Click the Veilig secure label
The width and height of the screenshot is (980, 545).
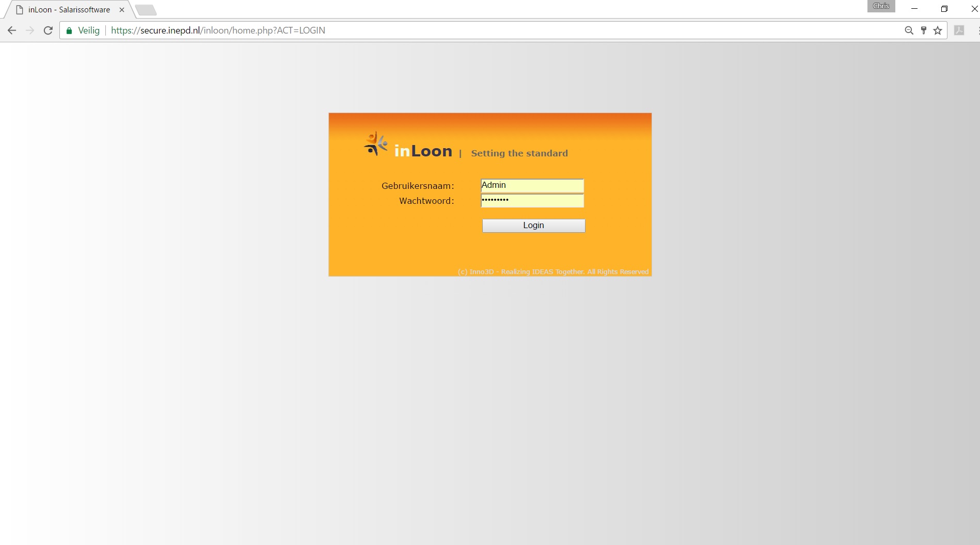pos(89,30)
